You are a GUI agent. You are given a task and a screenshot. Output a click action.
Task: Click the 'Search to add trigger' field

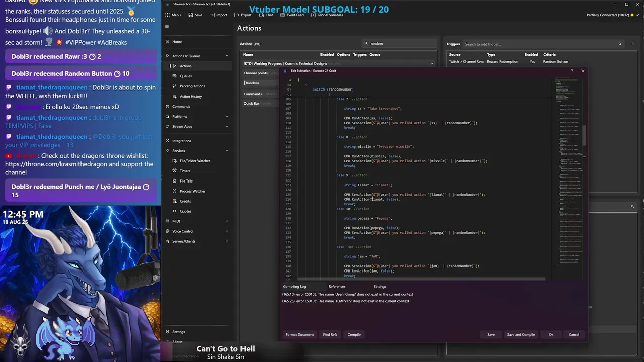pos(540,44)
